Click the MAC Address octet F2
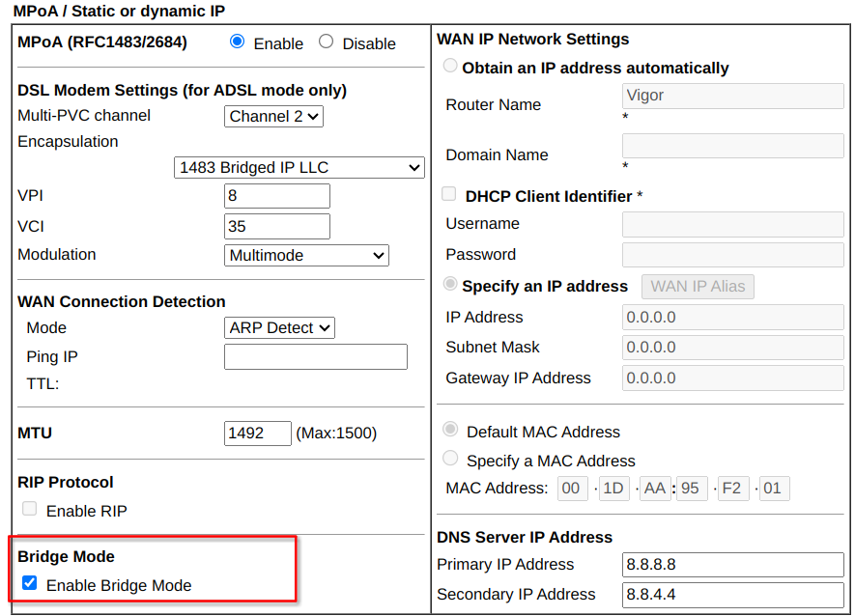Viewport: 855px width, 616px height. tap(733, 489)
